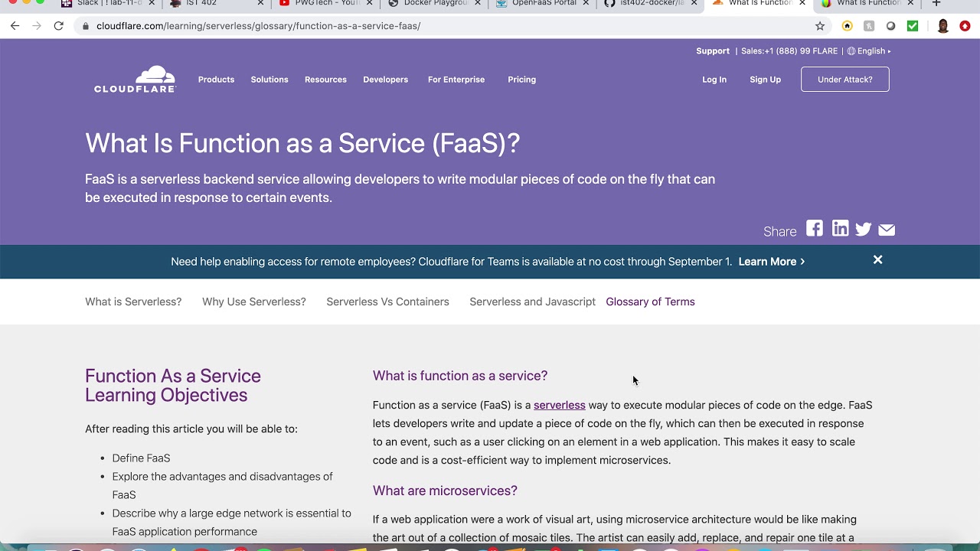Close the Docker Playground tab

click(x=477, y=3)
